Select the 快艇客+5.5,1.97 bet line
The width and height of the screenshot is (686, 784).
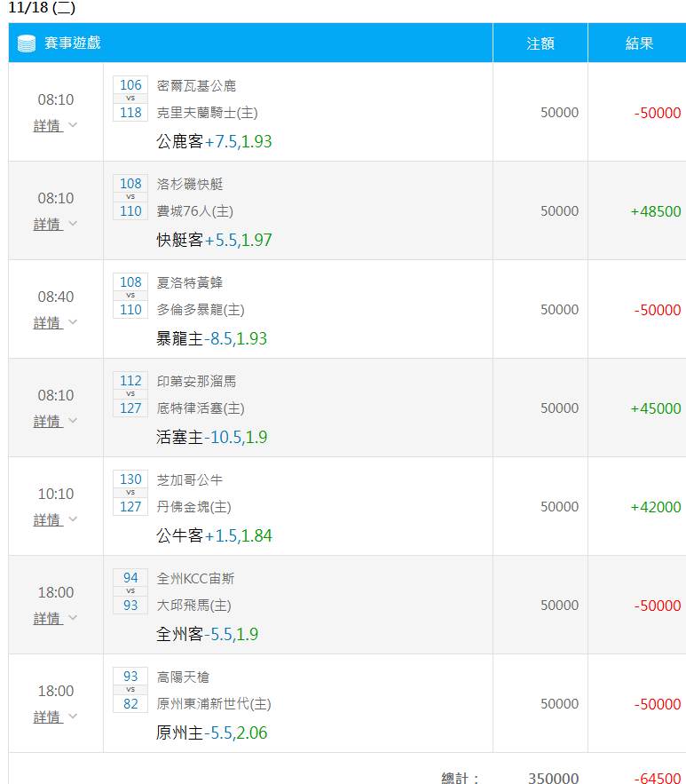pyautogui.click(x=214, y=240)
